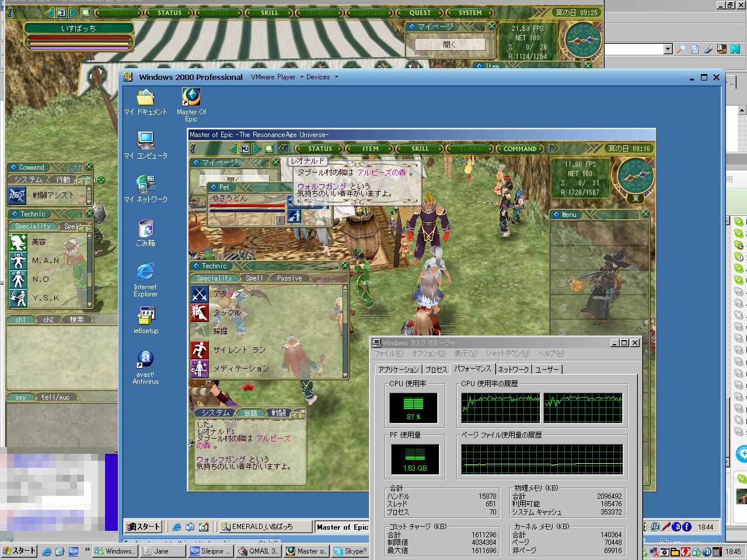Switch to Sleipnir on the host taskbar
This screenshot has width=747, height=560.
211,551
